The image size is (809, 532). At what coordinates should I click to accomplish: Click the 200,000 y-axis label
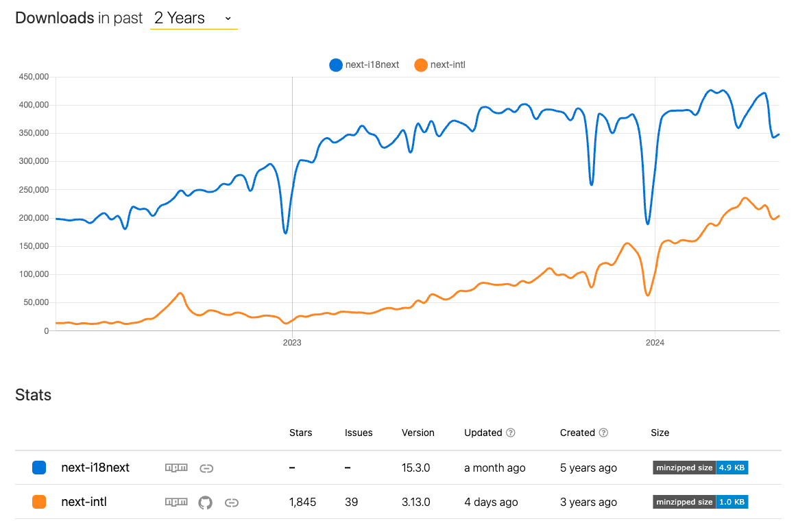pos(34,218)
